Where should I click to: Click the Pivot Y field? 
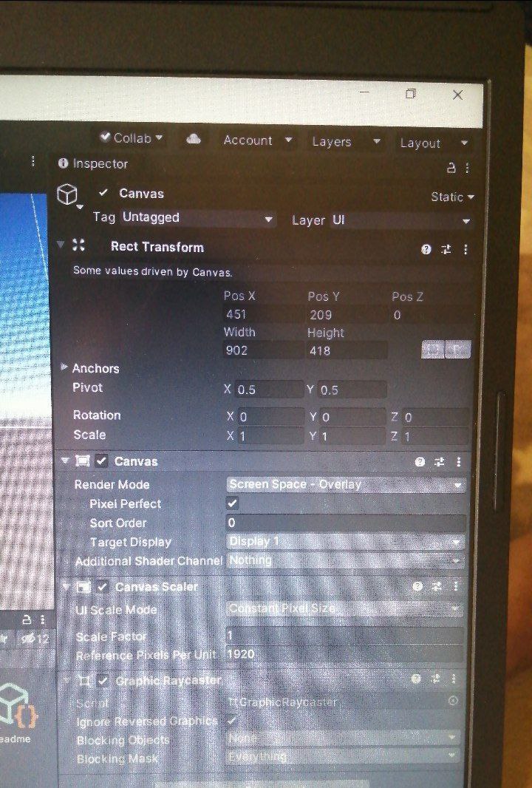coord(352,390)
